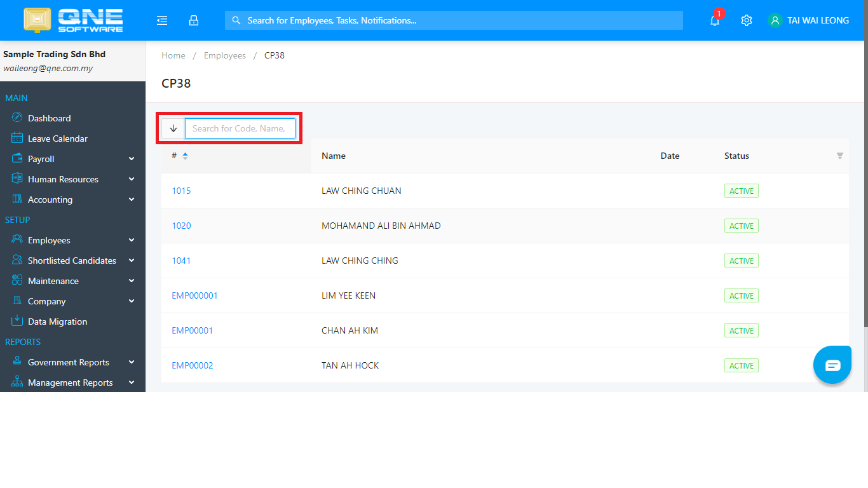Image resolution: width=868 pixels, height=488 pixels.
Task: Expand the Shortlisted Candidates chevron
Action: (132, 261)
